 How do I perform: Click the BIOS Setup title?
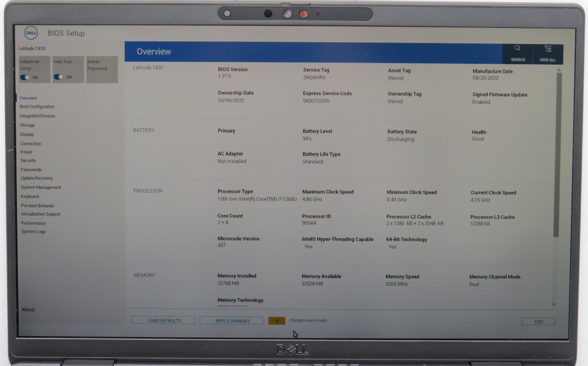66,33
